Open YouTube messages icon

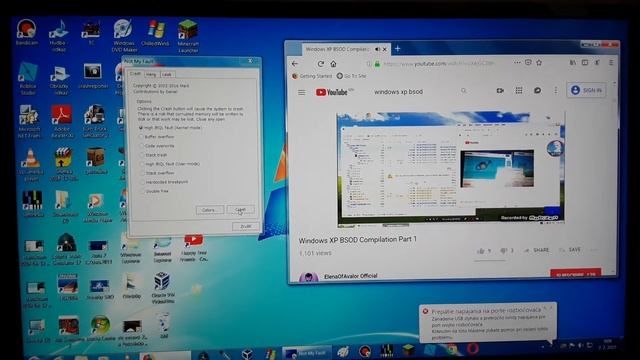[x=538, y=90]
